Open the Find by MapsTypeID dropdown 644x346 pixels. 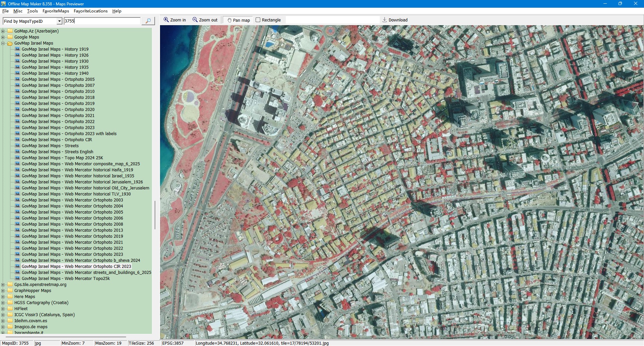(59, 21)
